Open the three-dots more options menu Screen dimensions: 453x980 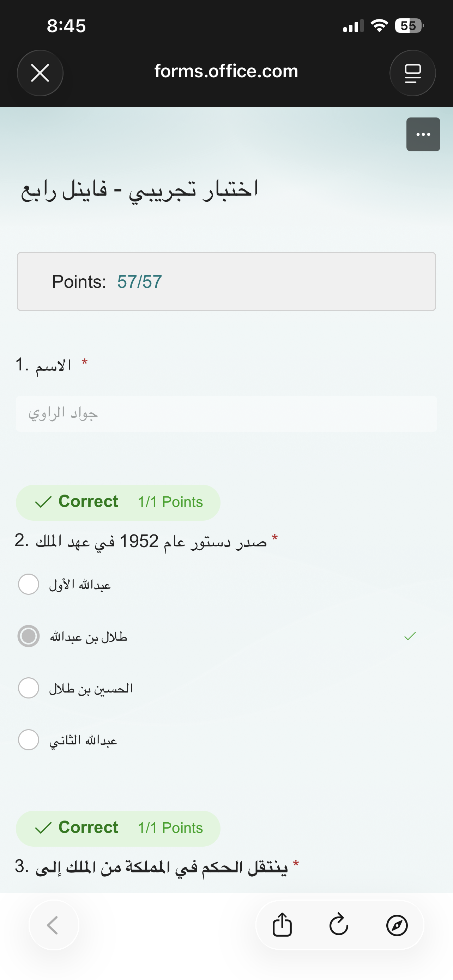[423, 134]
